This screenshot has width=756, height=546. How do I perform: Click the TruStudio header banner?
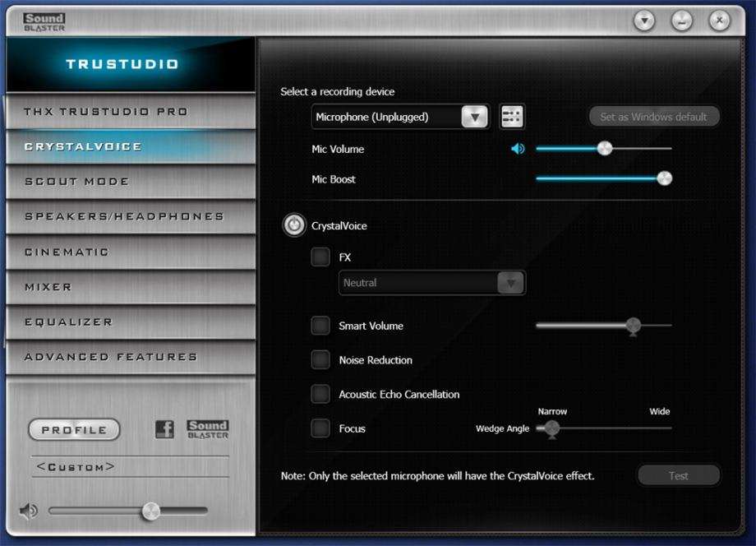coord(131,64)
